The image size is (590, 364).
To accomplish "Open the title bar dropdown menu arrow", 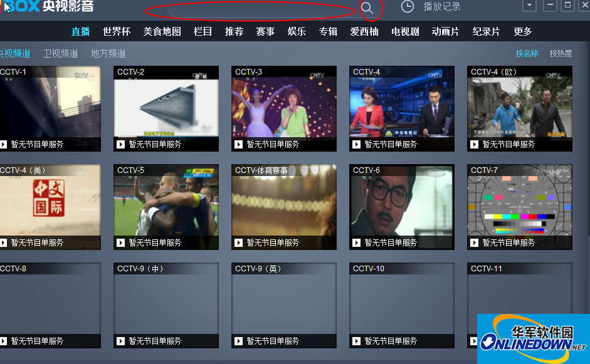I will click(x=529, y=6).
